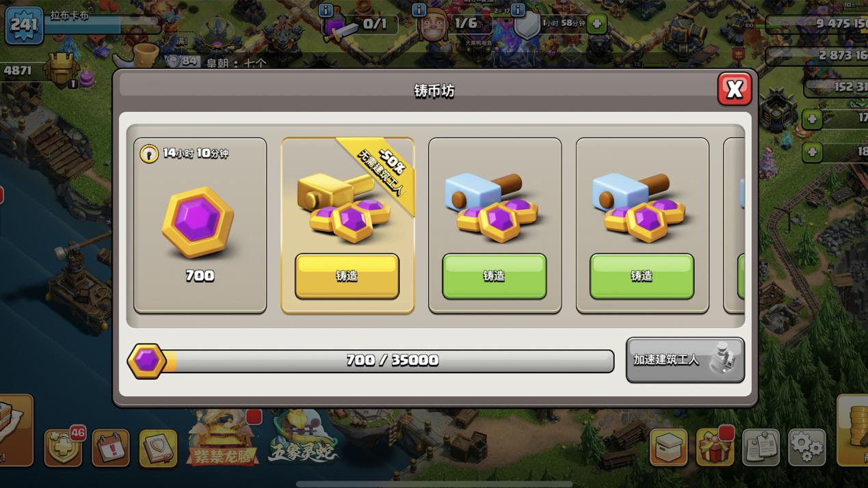
Task: Open the red gift box icon
Action: coord(715,447)
